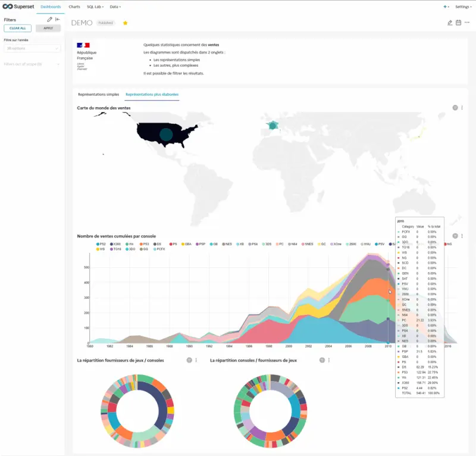Toggle GBA series in the legend
This screenshot has height=456, width=476.
click(x=186, y=244)
